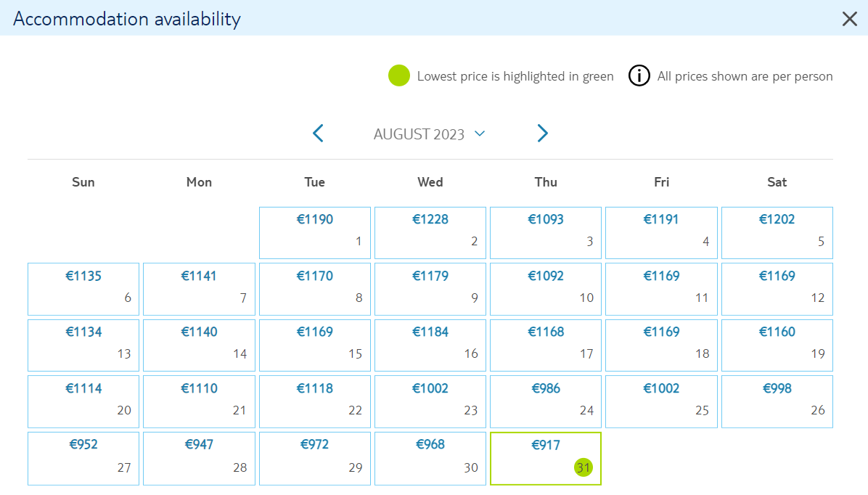The height and width of the screenshot is (495, 868).
Task: Choose August 20 priced €1114
Action: click(83, 401)
